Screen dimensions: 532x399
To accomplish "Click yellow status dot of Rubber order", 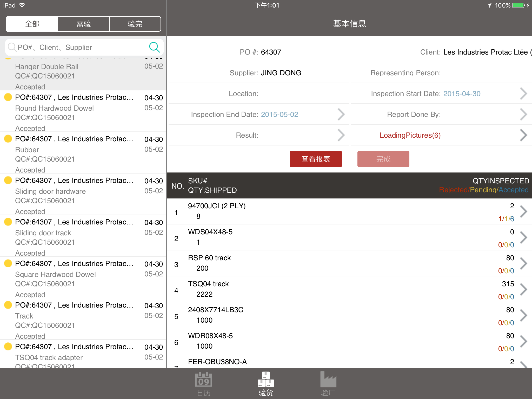I will (8, 139).
